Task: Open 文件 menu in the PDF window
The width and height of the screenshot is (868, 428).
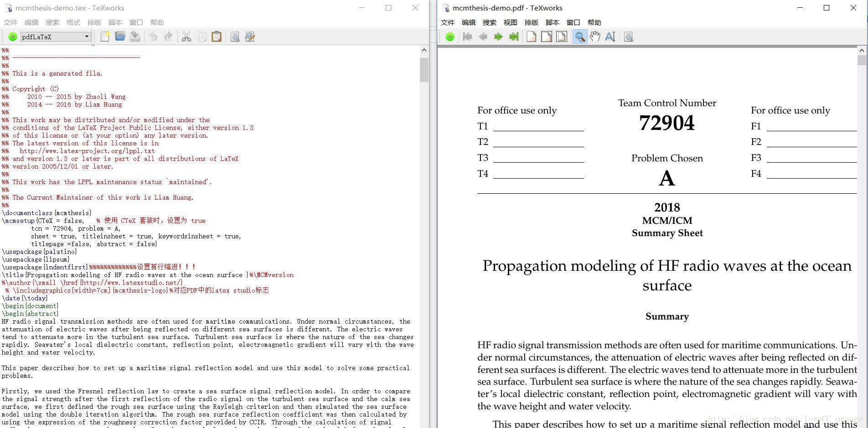Action: click(x=448, y=22)
